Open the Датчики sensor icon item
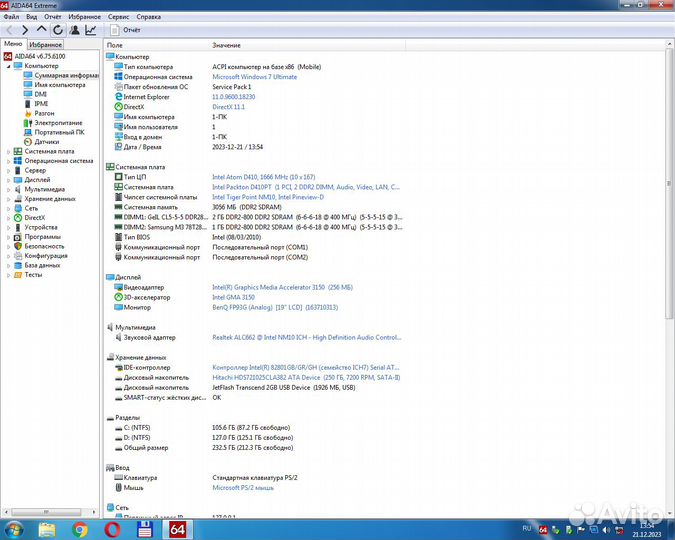 28,142
